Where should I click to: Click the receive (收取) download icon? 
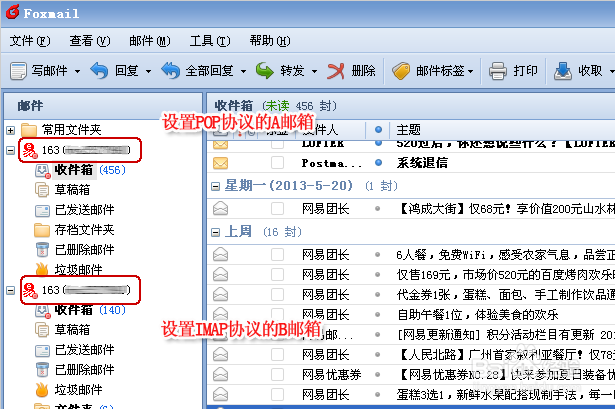click(563, 71)
